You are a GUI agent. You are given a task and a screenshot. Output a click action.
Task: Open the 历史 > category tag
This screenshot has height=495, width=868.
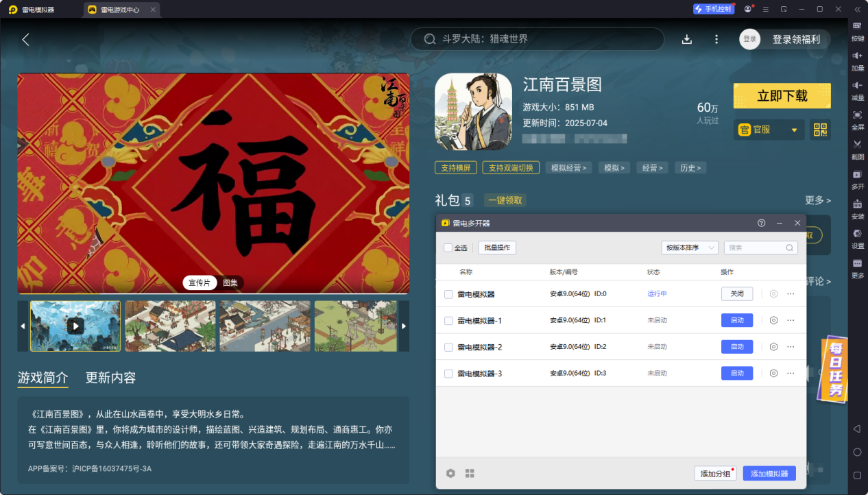[690, 168]
